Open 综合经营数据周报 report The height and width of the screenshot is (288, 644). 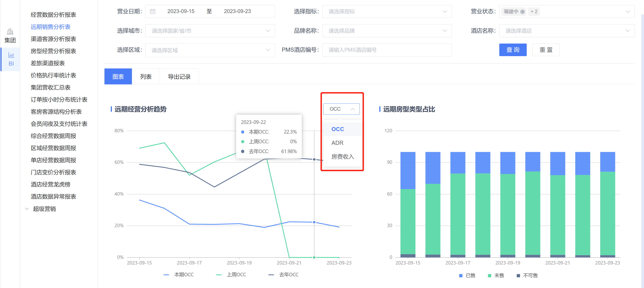pos(53,136)
